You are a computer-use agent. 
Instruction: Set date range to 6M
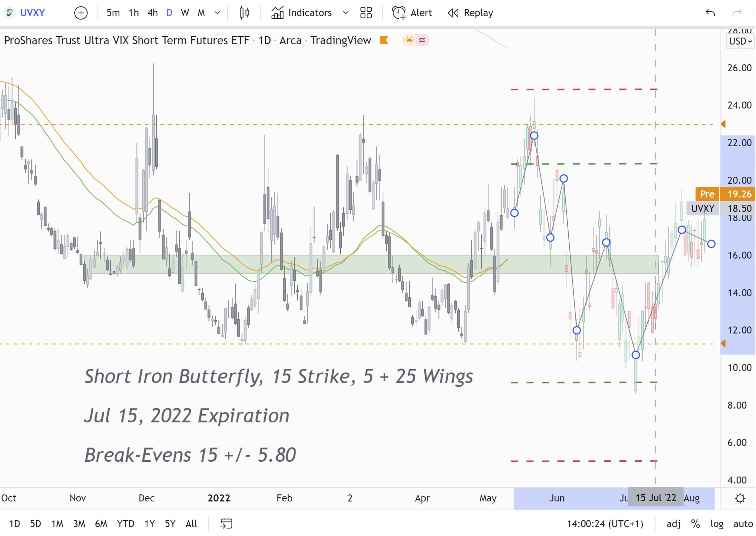[101, 524]
